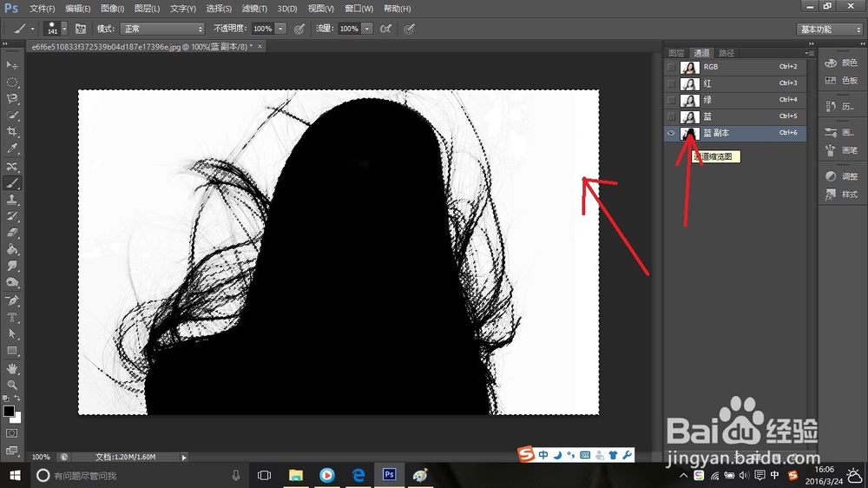This screenshot has width=868, height=488.
Task: Select the Hand tool
Action: pos(11,368)
